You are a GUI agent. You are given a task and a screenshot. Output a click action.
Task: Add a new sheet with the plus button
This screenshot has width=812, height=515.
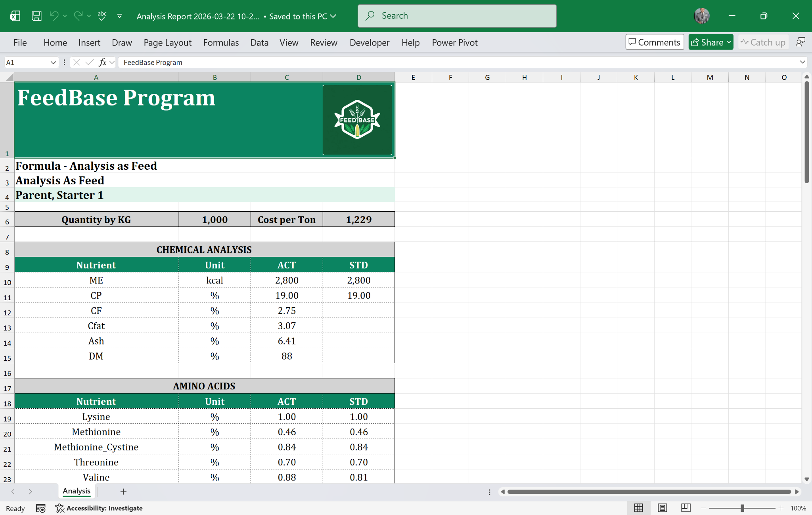point(123,491)
